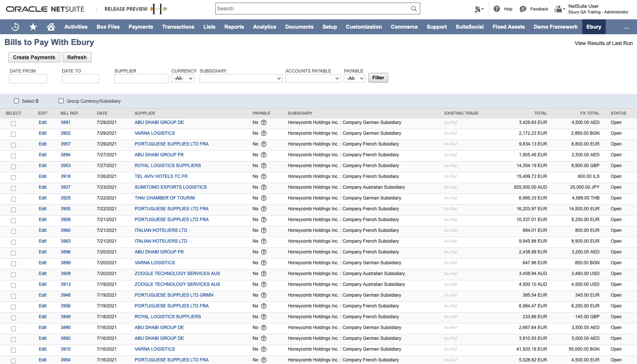This screenshot has width=637, height=364.
Task: Open the Fixed Assets menu
Action: point(508,27)
